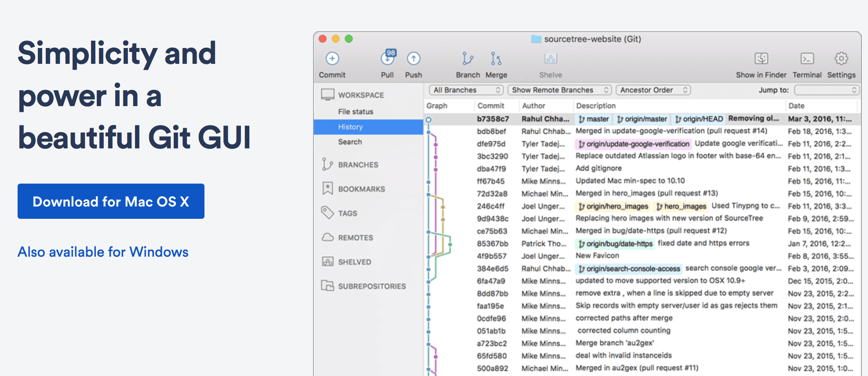Open Settings gear icon
Screen dimensions: 868x376
pyautogui.click(x=841, y=58)
